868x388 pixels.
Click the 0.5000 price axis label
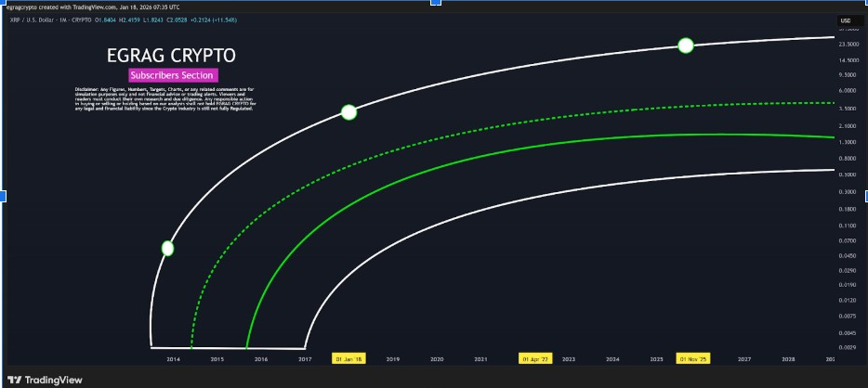click(846, 175)
